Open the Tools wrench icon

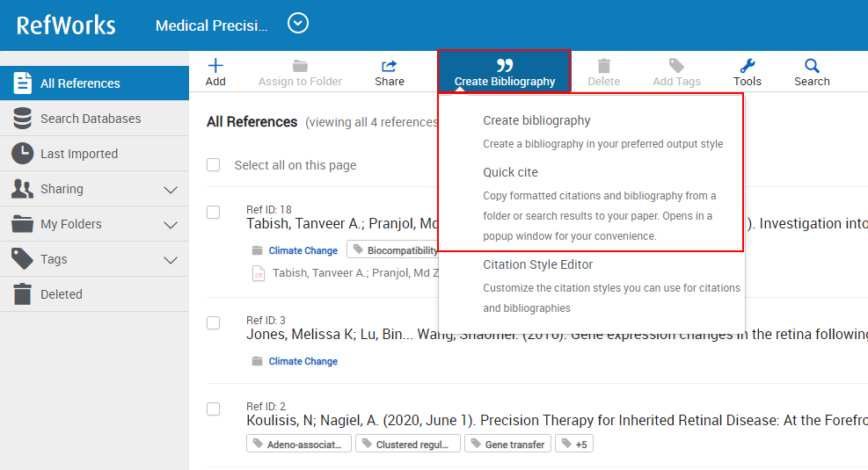click(747, 66)
